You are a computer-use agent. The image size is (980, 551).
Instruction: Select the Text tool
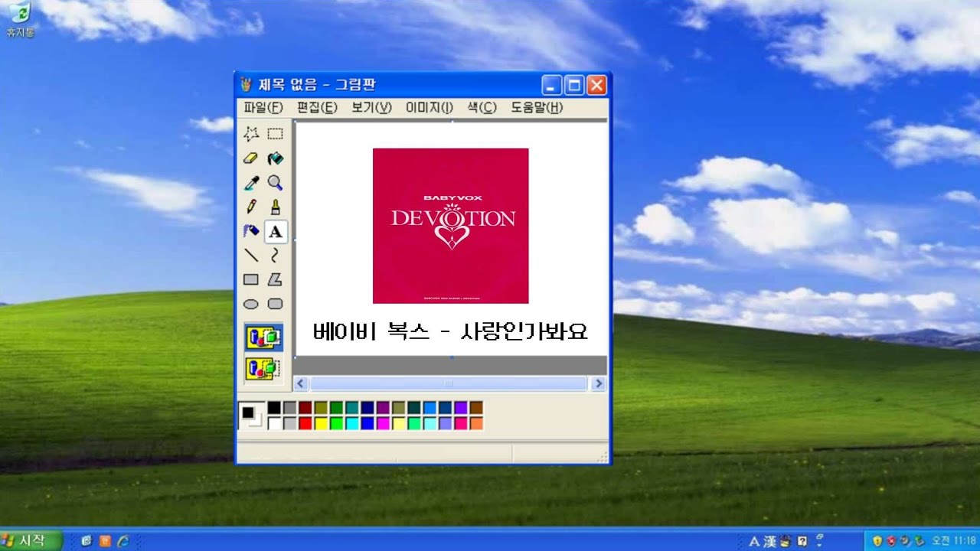pyautogui.click(x=275, y=231)
